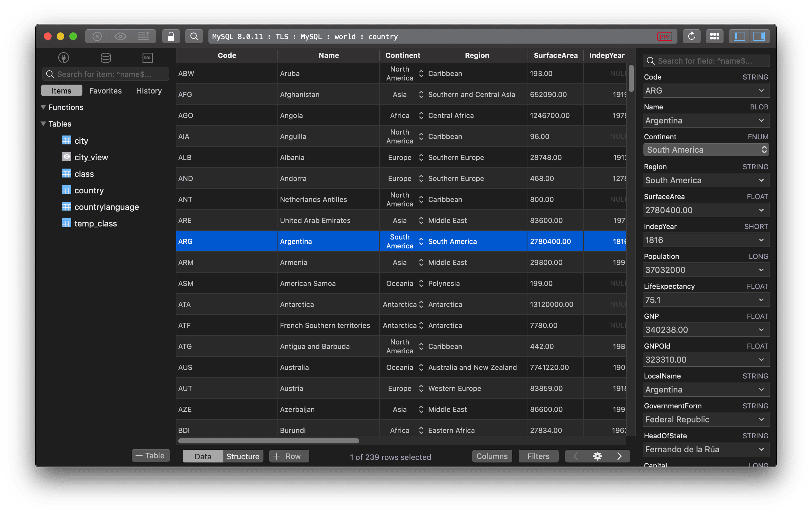This screenshot has height=514, width=812.
Task: Open the IndepYear field dropdown arrow
Action: 761,240
